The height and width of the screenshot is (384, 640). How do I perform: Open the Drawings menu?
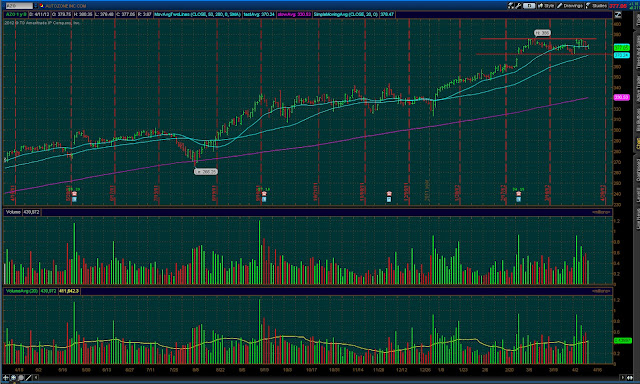(570, 6)
